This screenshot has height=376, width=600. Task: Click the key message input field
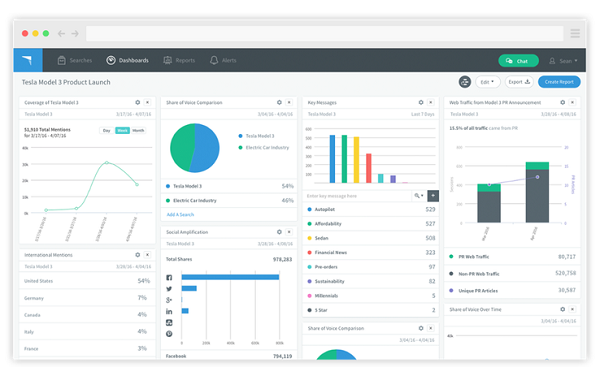pyautogui.click(x=358, y=196)
